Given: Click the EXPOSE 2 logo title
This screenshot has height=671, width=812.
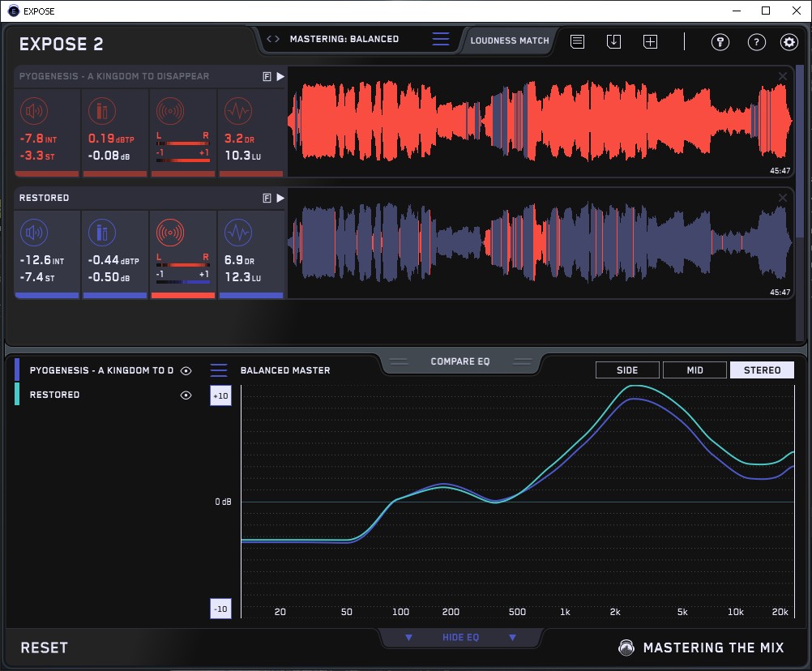Looking at the screenshot, I should [61, 44].
